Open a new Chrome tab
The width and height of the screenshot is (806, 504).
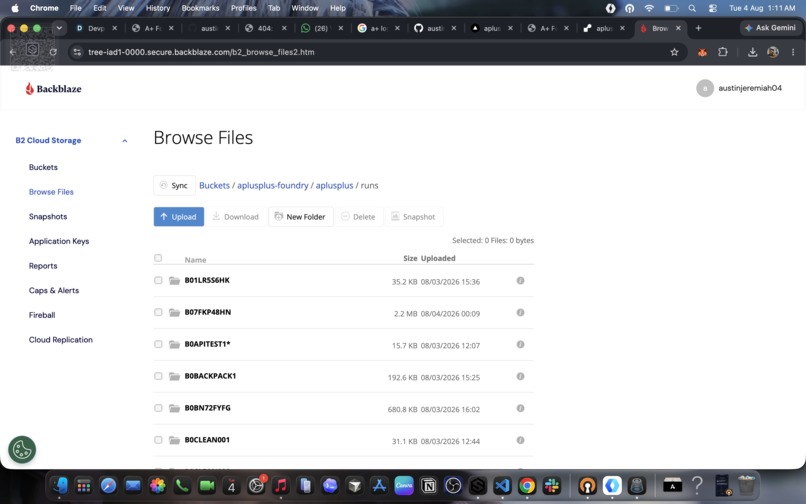tap(698, 28)
